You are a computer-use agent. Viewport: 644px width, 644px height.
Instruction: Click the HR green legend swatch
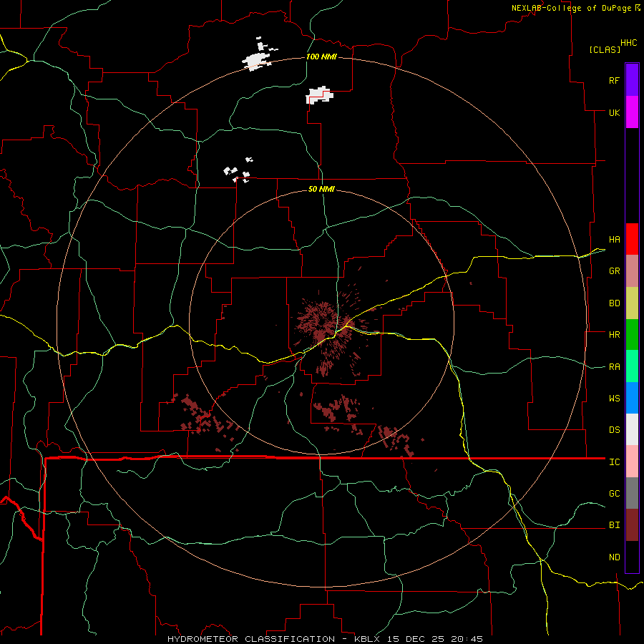pos(632,335)
